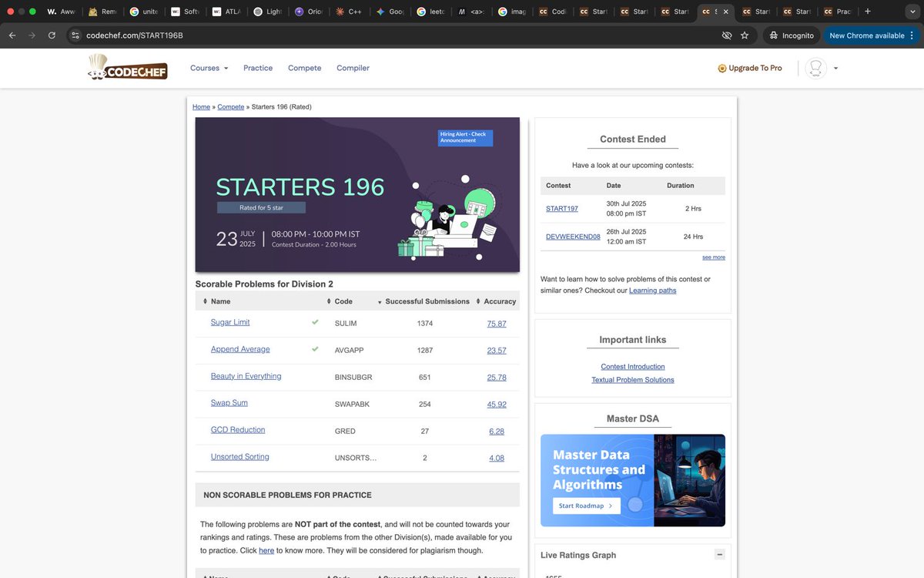The height and width of the screenshot is (578, 924).
Task: Sort by Accuracy column arrows
Action: [478, 301]
